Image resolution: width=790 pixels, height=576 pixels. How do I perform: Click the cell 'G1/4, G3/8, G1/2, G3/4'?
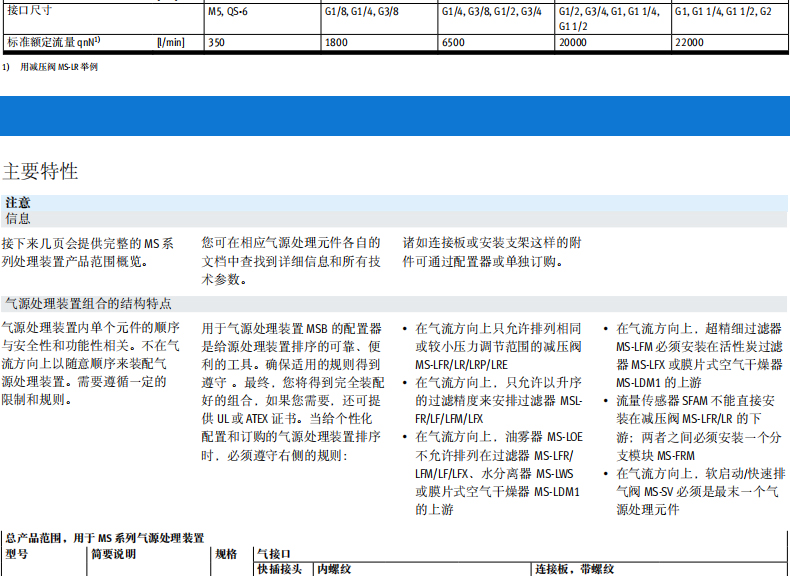pyautogui.click(x=492, y=11)
